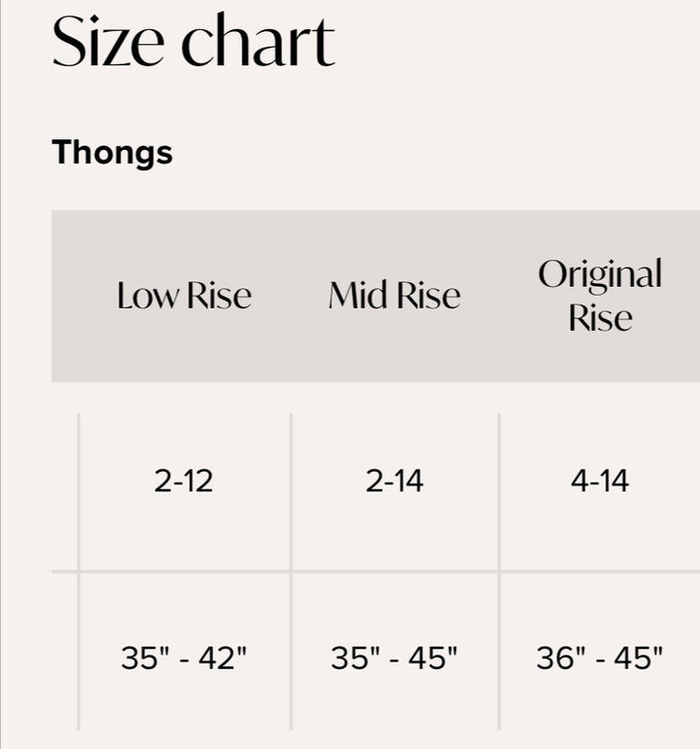This screenshot has height=749, width=700.
Task: Select the 4-14 size range cell
Action: [600, 481]
